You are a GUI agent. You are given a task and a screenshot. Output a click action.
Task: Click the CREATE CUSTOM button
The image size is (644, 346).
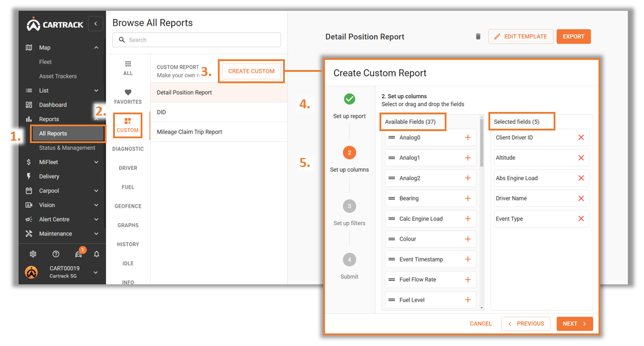(251, 71)
